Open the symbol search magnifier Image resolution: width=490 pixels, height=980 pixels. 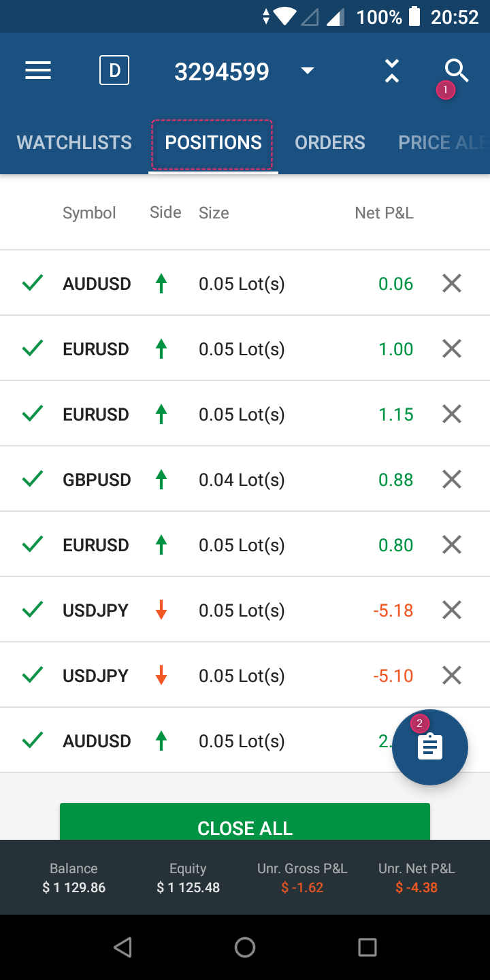(x=456, y=69)
